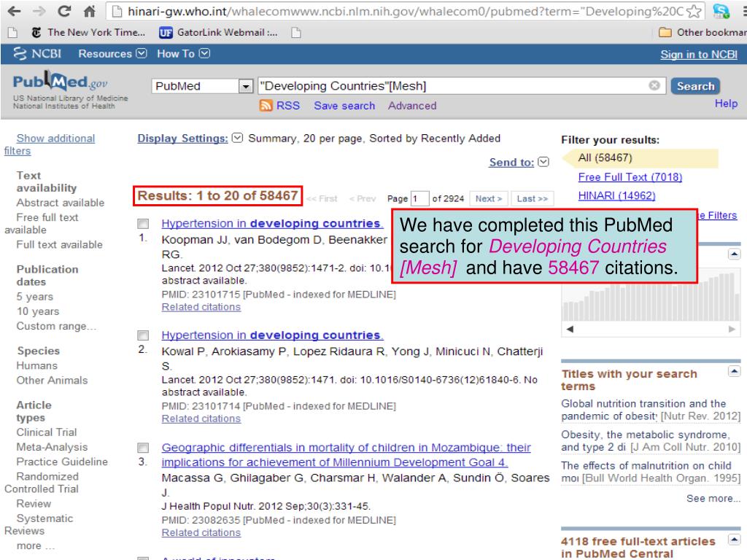Select checkbox for Koopman hypertension article
This screenshot has width=747, height=560.
(x=143, y=223)
